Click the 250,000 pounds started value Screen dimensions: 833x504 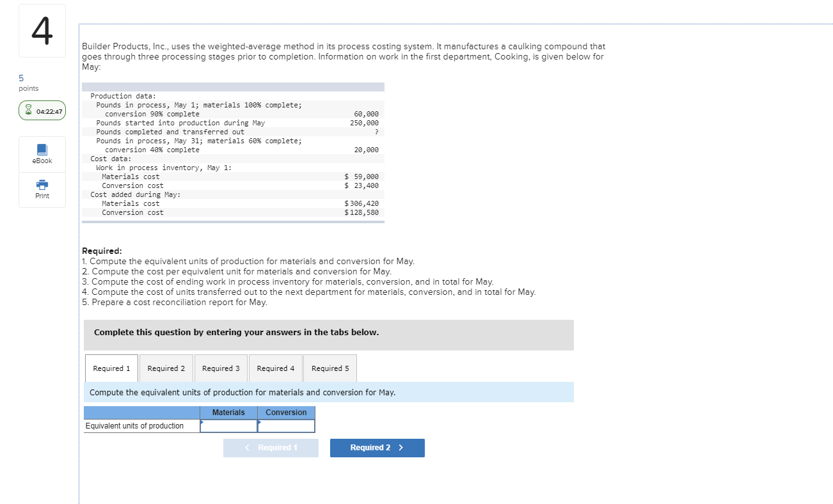pos(364,123)
